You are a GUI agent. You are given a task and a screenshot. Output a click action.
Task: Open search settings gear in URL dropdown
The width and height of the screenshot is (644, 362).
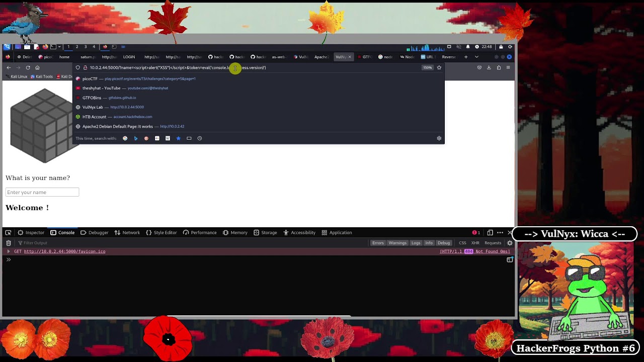pos(439,138)
